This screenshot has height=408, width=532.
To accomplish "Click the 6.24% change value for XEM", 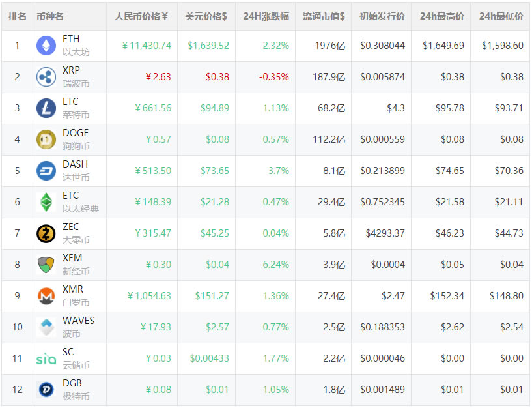I will (x=276, y=265).
